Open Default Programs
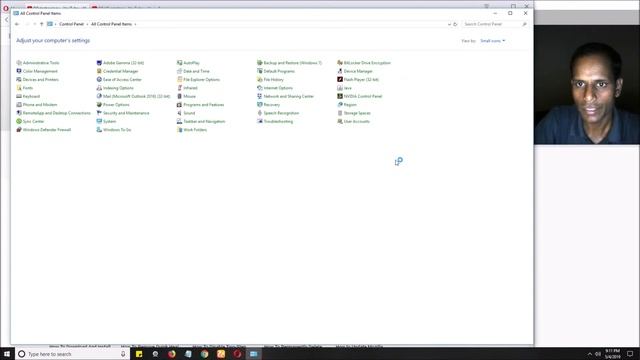The height and width of the screenshot is (360, 640). 276,71
